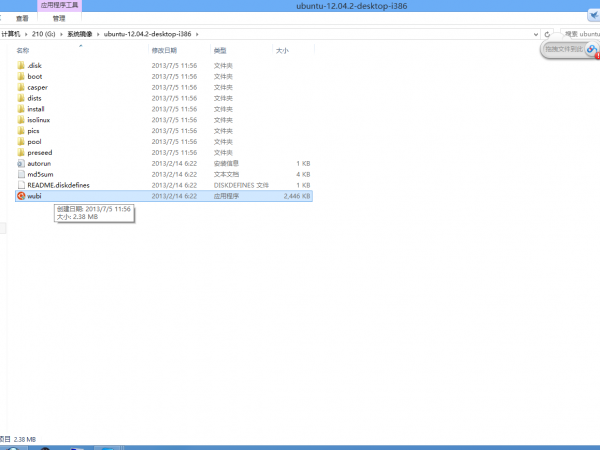Expand the chevron after 系统镜像 breadcrumb

[98, 33]
